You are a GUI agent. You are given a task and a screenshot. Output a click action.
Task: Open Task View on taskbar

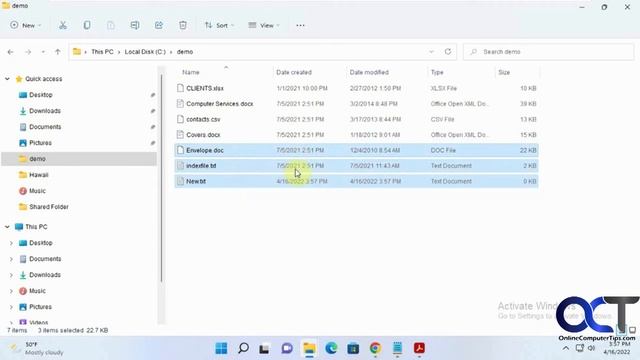[x=264, y=348]
